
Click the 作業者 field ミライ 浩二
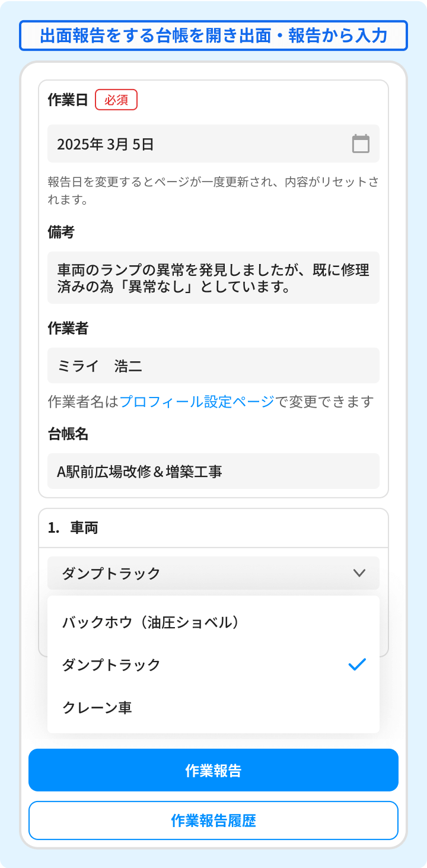pyautogui.click(x=213, y=365)
